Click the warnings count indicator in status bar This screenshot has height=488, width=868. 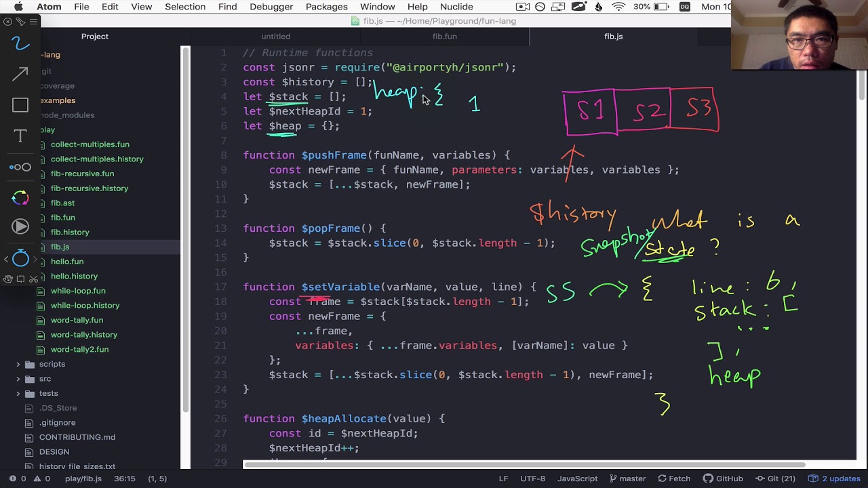pos(42,479)
